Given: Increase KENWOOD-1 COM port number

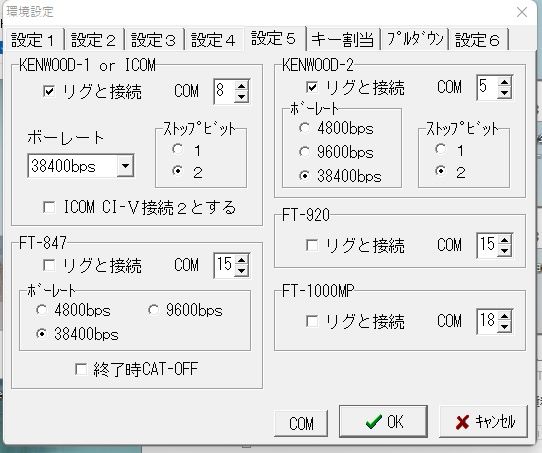Looking at the screenshot, I should (242, 86).
